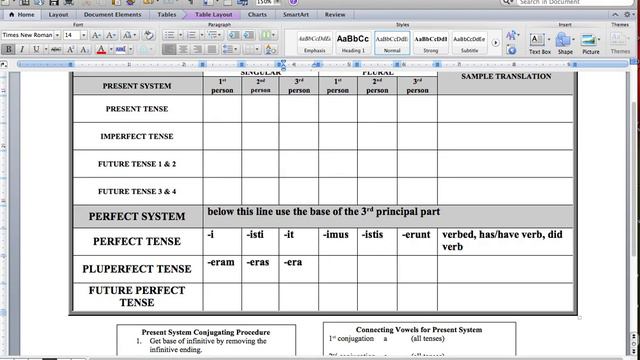Open the Columns button

pyautogui.click(x=268, y=35)
